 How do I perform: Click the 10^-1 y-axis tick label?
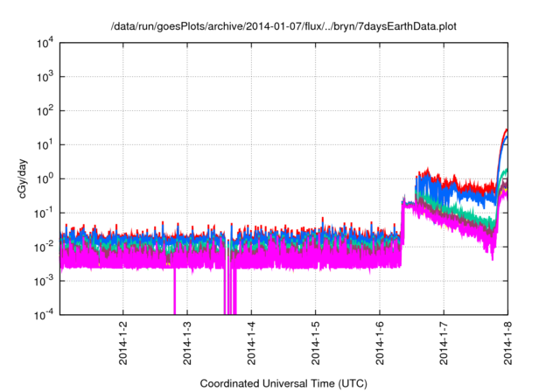45,213
